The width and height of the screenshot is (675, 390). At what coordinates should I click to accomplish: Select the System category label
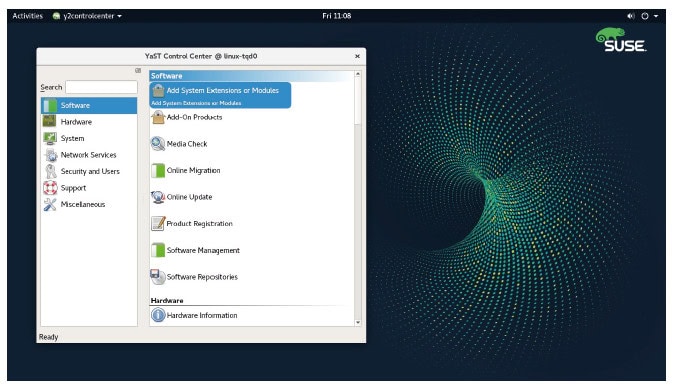tap(72, 139)
